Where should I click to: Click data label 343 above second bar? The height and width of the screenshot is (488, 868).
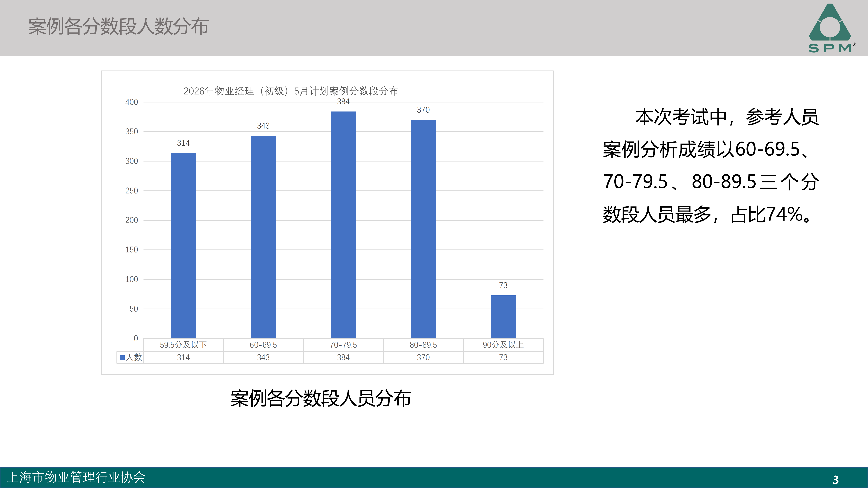point(263,126)
